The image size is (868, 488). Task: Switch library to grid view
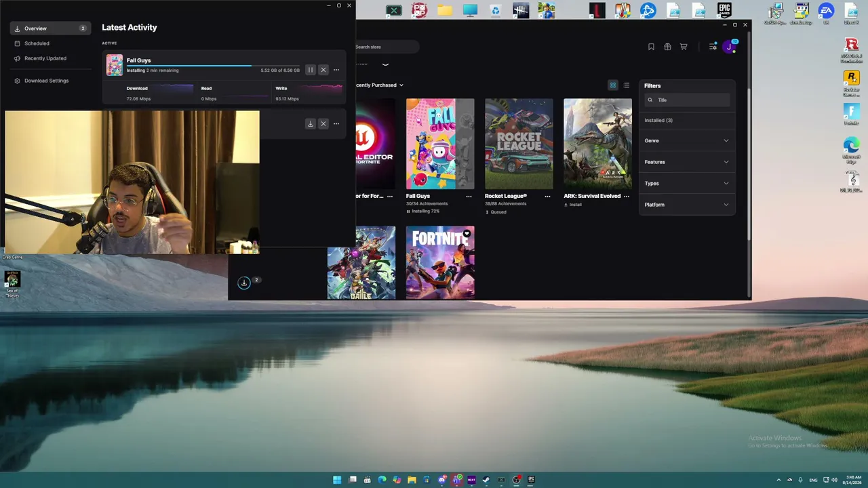pyautogui.click(x=613, y=85)
